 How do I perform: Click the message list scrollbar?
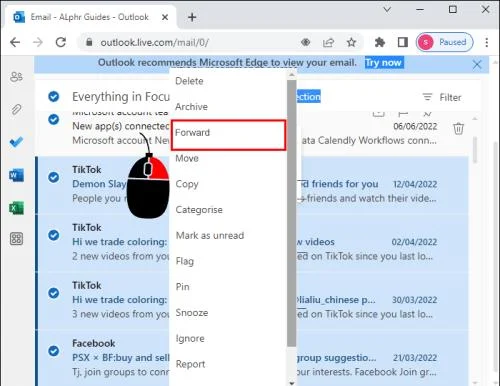coord(475,150)
